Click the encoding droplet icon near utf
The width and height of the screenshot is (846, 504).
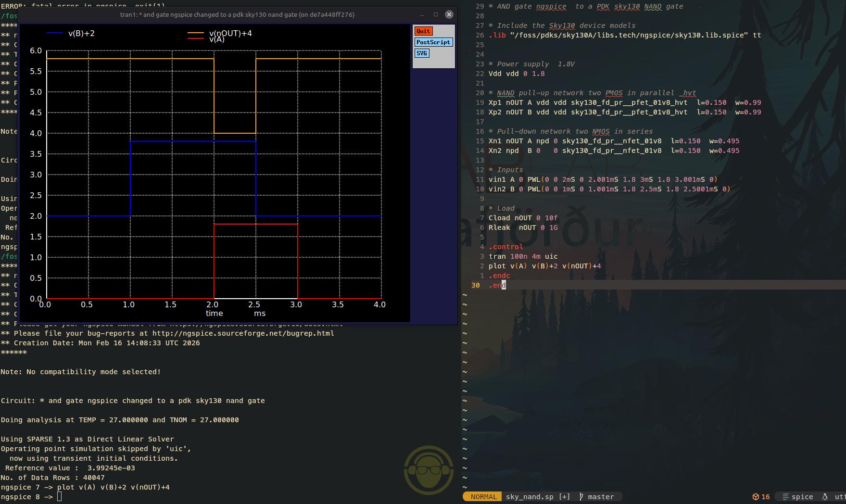point(825,497)
